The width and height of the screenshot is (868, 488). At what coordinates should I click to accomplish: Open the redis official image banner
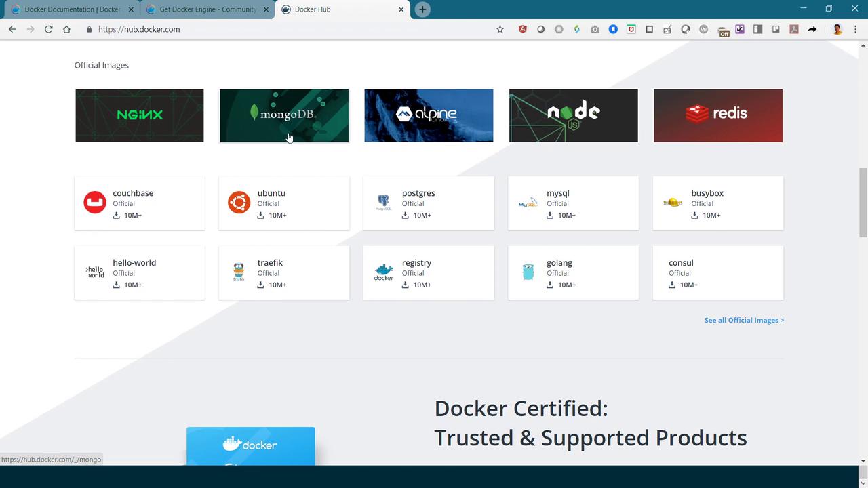tap(718, 115)
